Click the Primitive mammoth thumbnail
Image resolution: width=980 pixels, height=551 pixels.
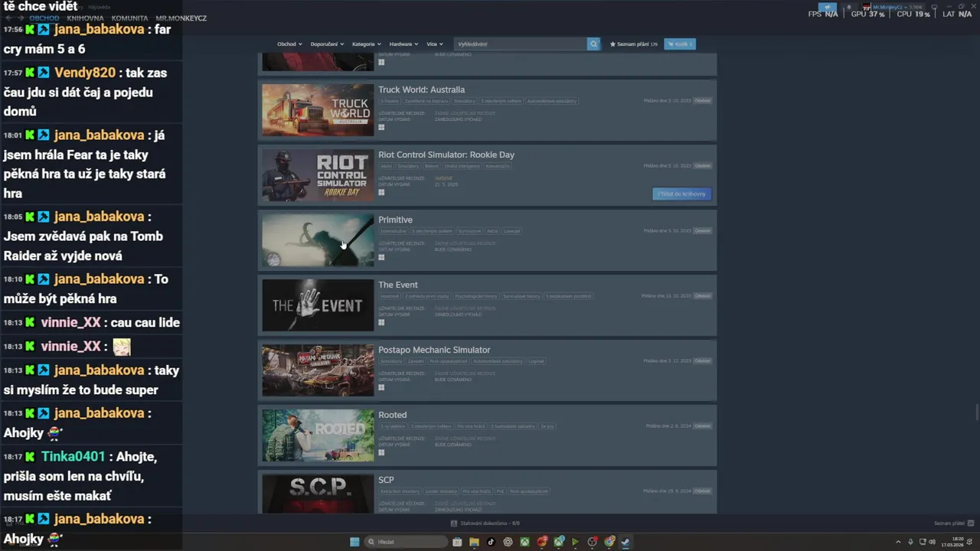pyautogui.click(x=318, y=240)
